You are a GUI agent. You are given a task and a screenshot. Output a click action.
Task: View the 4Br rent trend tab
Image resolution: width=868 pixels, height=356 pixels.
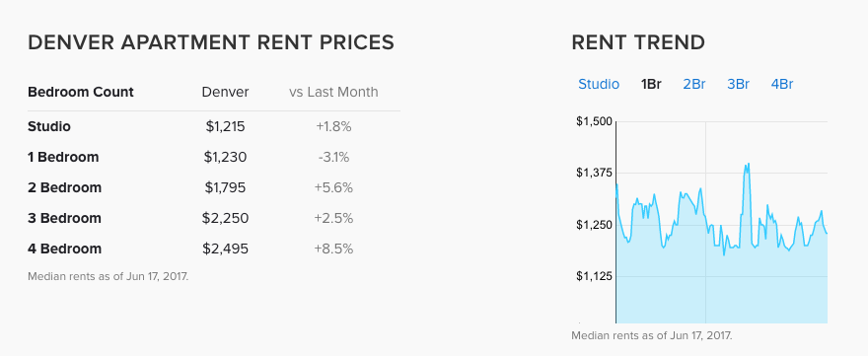point(782,84)
